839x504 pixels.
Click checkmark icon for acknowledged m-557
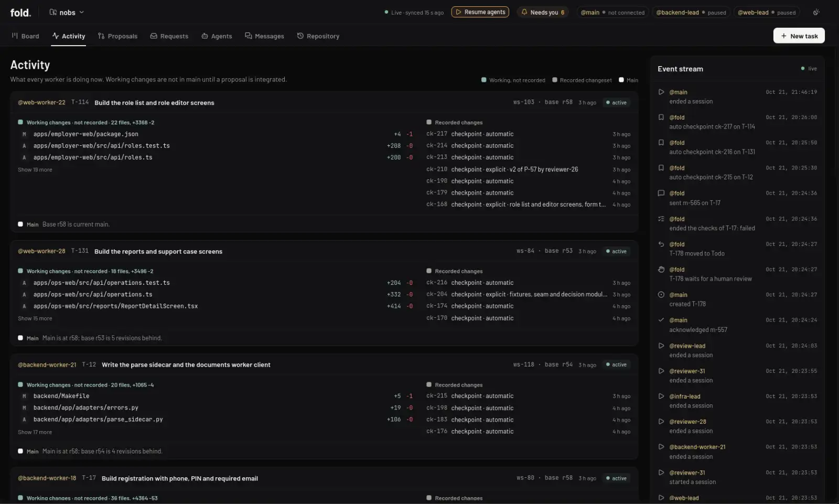pos(661,320)
